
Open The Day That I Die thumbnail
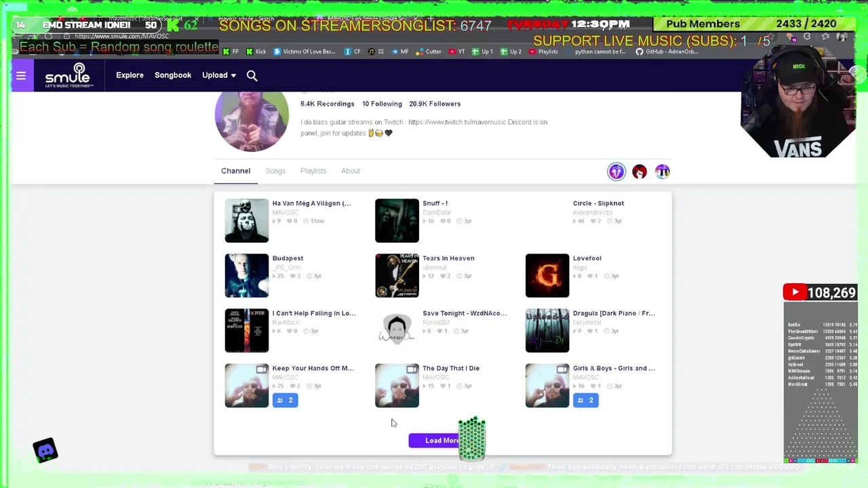(x=397, y=386)
